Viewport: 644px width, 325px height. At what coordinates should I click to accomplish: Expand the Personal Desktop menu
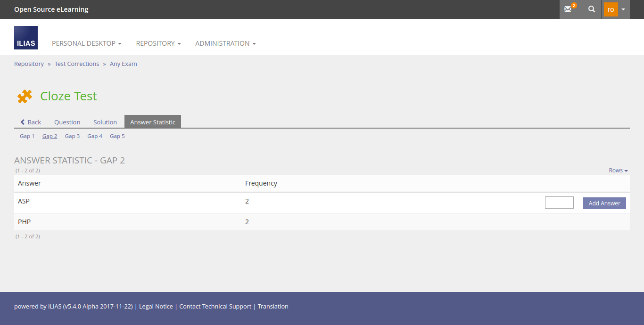pos(87,43)
